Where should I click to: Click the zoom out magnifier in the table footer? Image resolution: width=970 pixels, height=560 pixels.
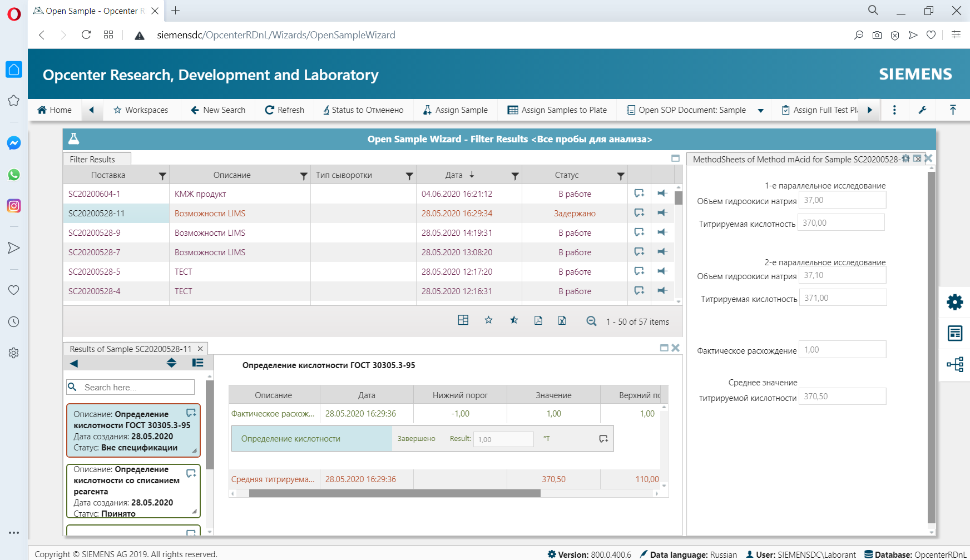coord(591,321)
